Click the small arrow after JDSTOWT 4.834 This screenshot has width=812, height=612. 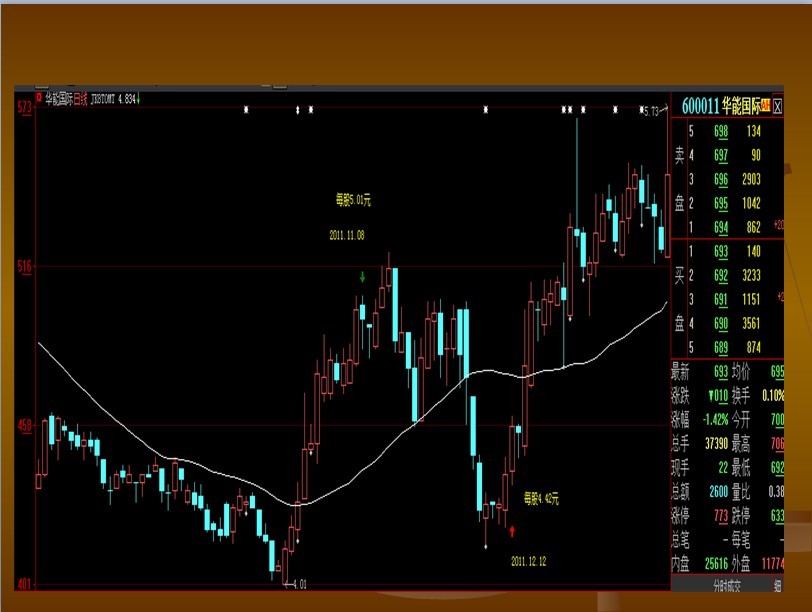(x=139, y=99)
